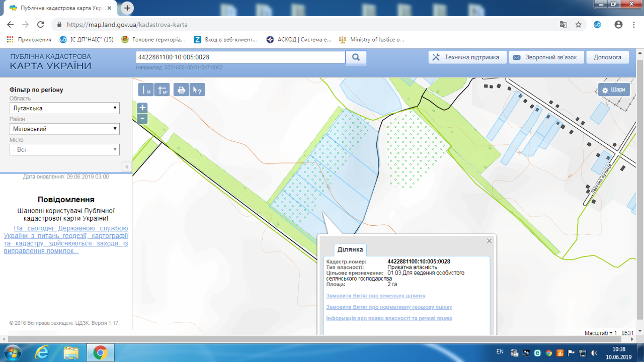The width and height of the screenshot is (644, 362).
Task: Click the magnifier search button
Action: (x=356, y=57)
